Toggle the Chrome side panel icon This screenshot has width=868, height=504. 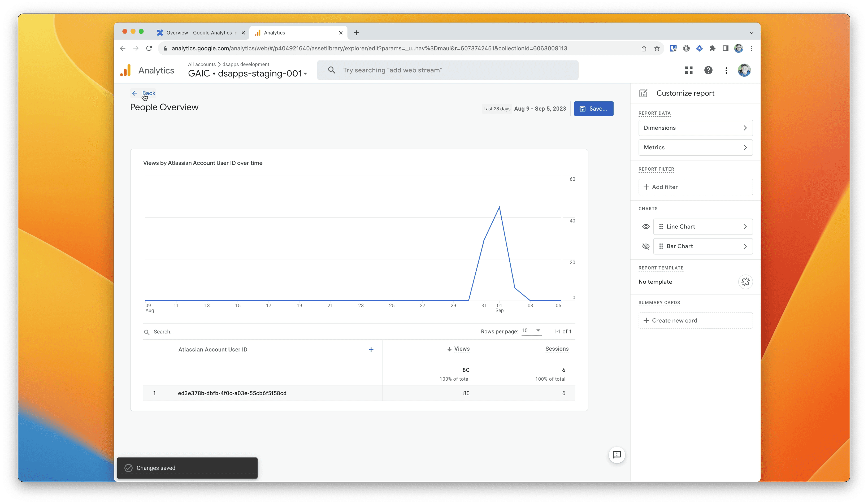[x=725, y=48]
